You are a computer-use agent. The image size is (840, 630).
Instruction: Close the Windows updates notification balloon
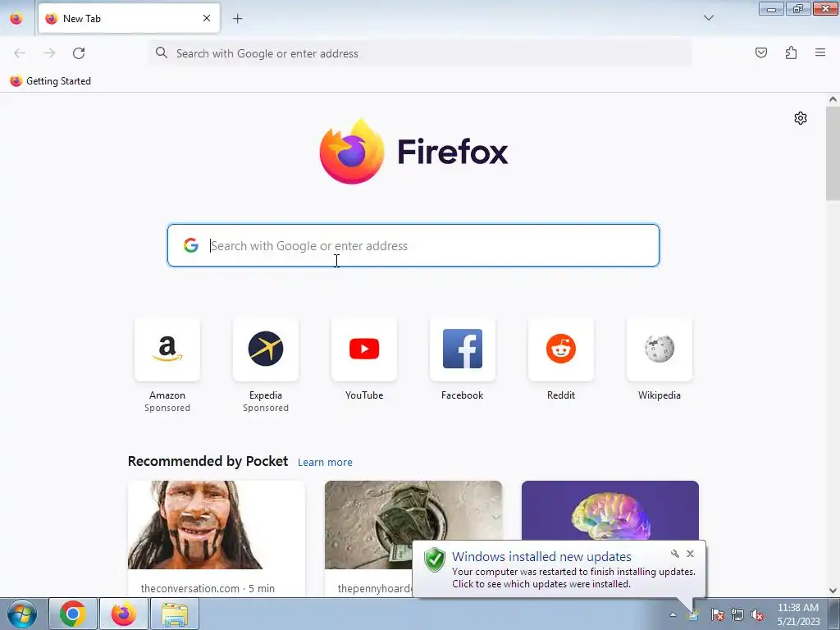tap(690, 554)
